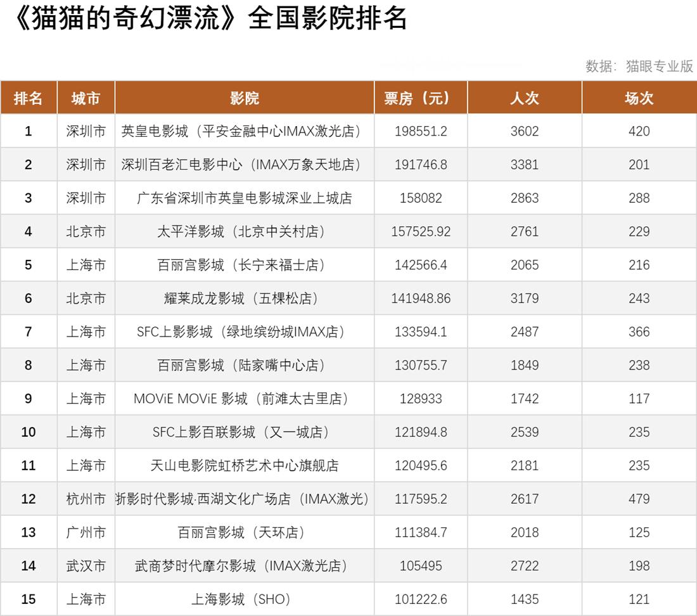Click box office value 117595.2
Image resolution: width=697 pixels, height=616 pixels.
[421, 499]
